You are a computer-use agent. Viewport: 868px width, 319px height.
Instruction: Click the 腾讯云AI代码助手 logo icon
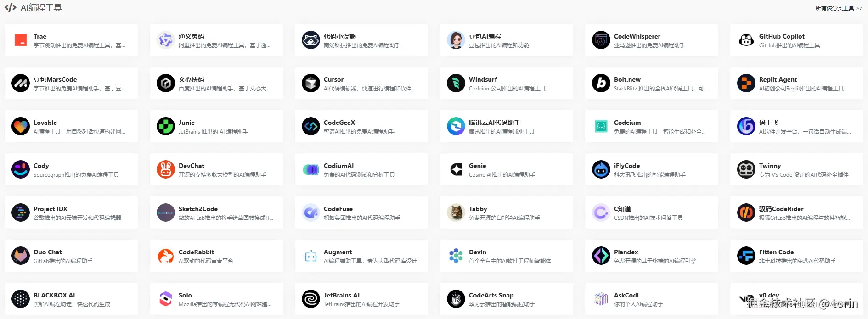click(456, 127)
